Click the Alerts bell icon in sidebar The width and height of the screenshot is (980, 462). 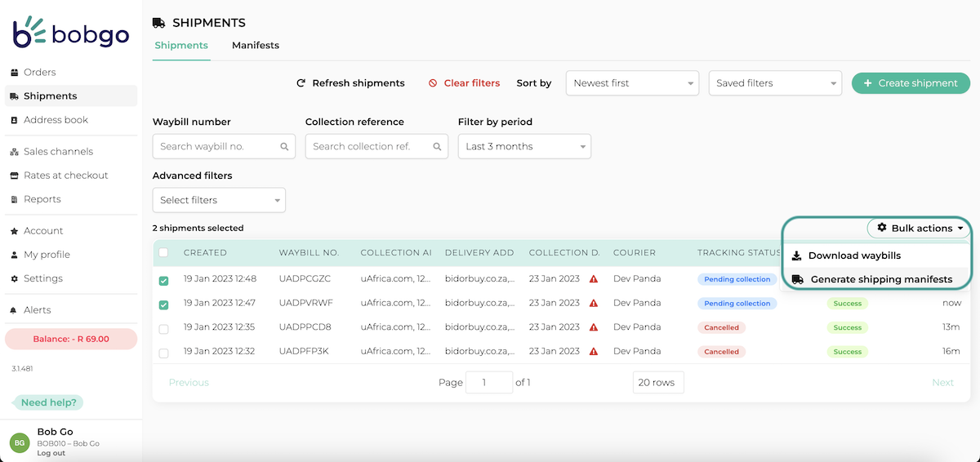(x=15, y=310)
